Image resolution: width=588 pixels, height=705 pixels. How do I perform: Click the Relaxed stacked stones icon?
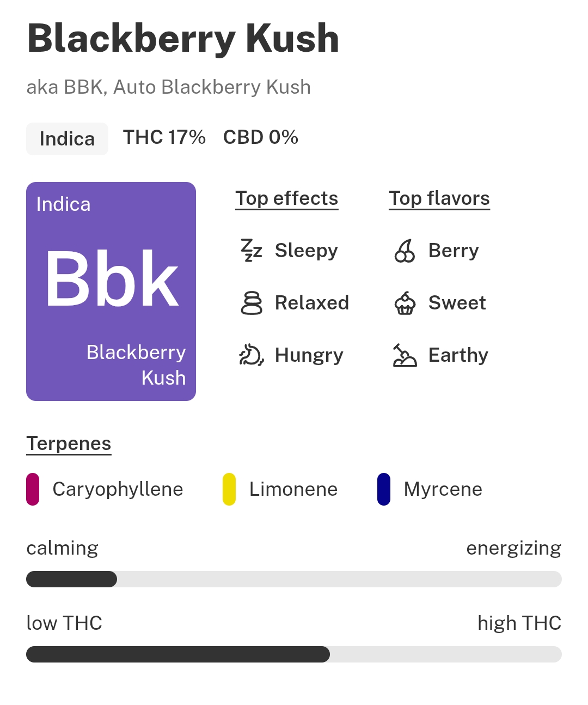[252, 303]
